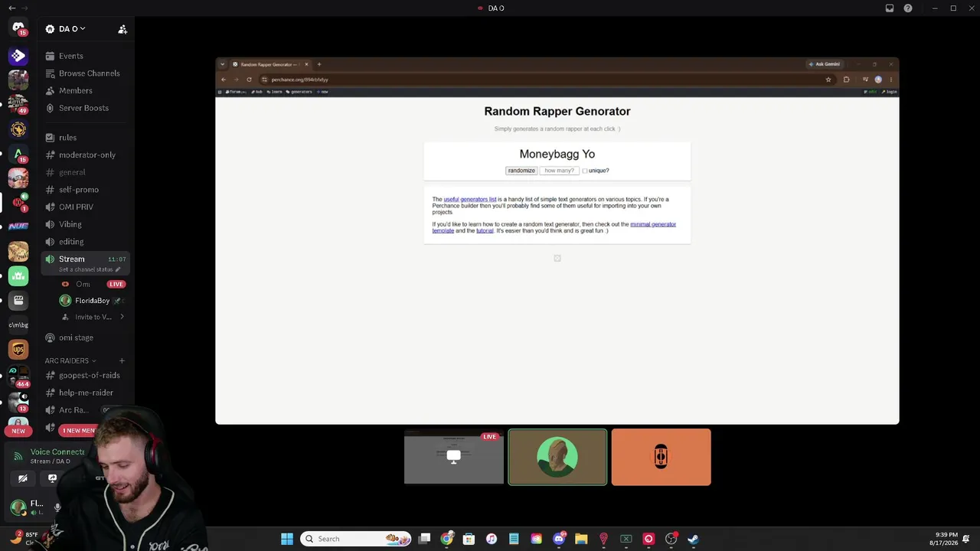This screenshot has height=551, width=980.
Task: Open the clapperboard server icon
Action: [18, 301]
